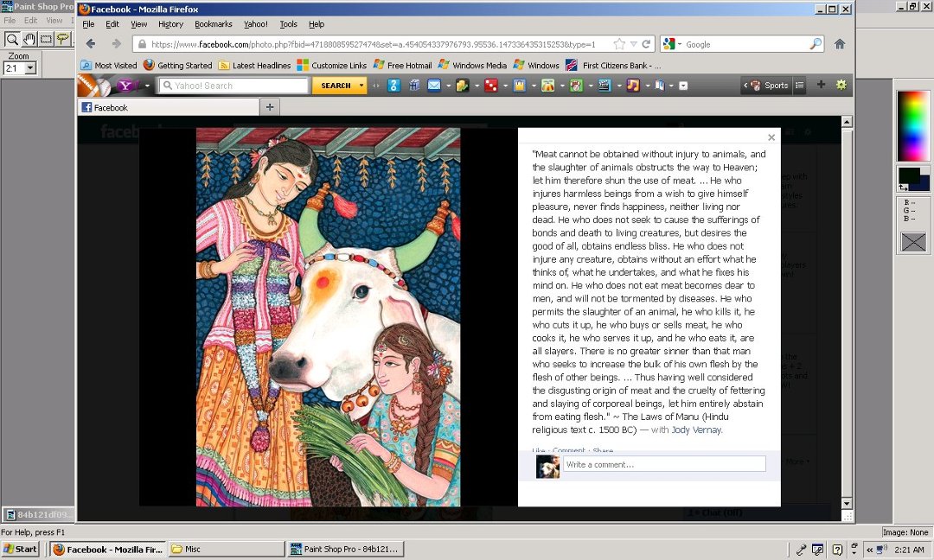Viewport: 934px width, 560px height.
Task: Go back with Firefox back arrow
Action: [91, 44]
